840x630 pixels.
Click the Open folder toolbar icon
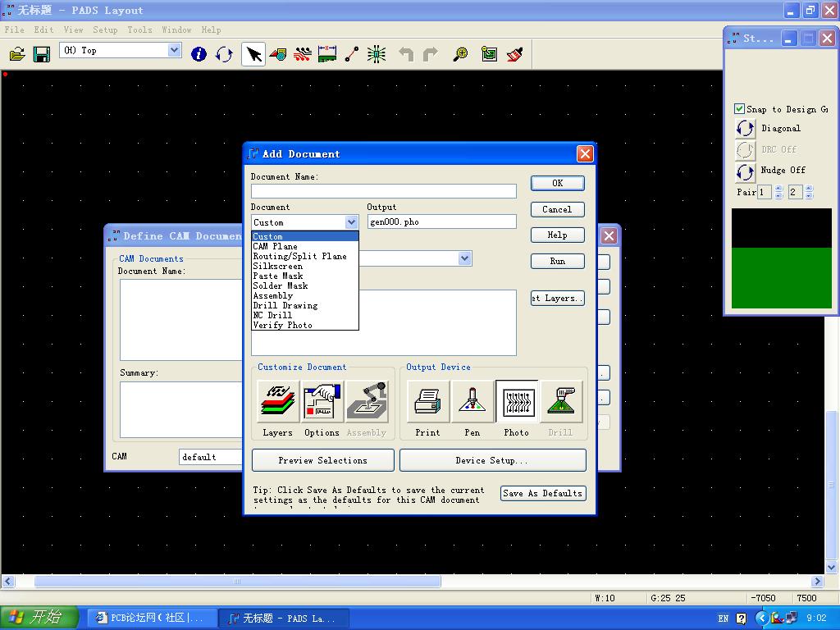tap(17, 54)
